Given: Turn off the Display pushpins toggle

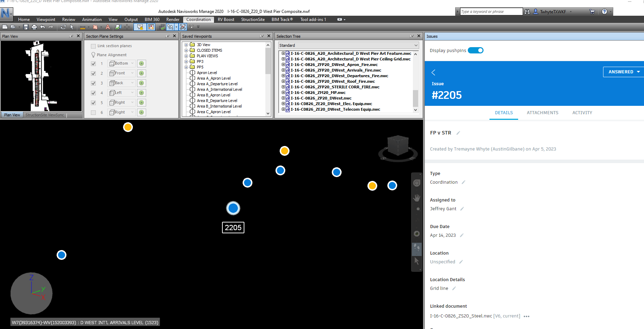Looking at the screenshot, I should pyautogui.click(x=475, y=50).
